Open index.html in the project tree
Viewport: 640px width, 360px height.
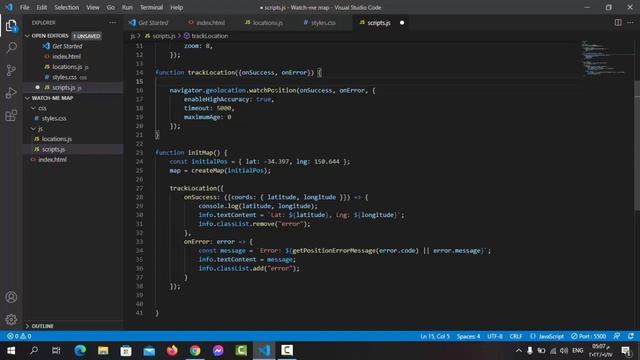tap(52, 160)
